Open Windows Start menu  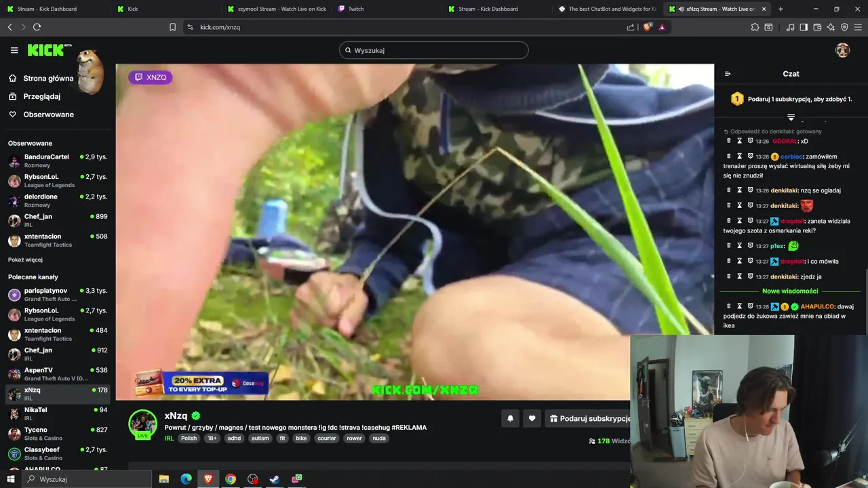(10, 479)
